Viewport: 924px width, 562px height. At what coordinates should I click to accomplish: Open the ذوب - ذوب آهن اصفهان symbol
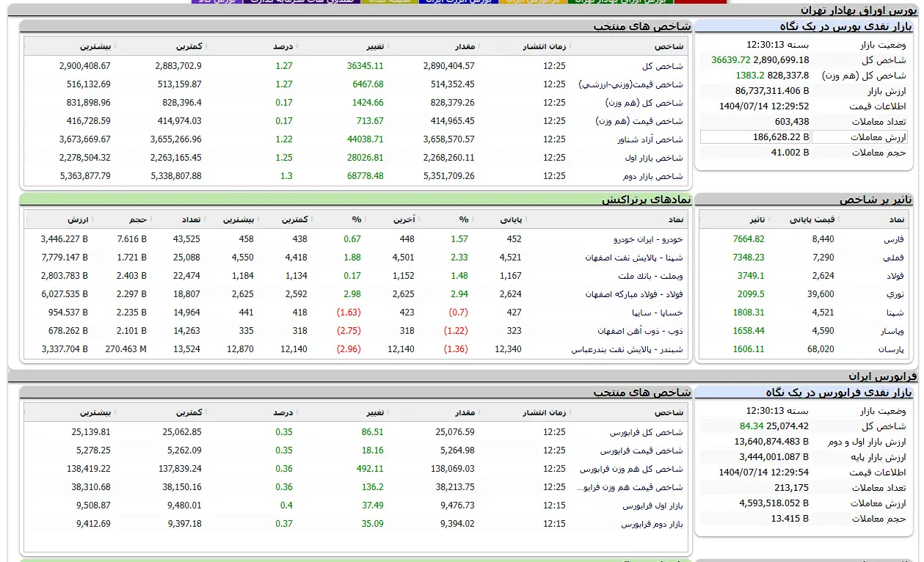pos(640,331)
